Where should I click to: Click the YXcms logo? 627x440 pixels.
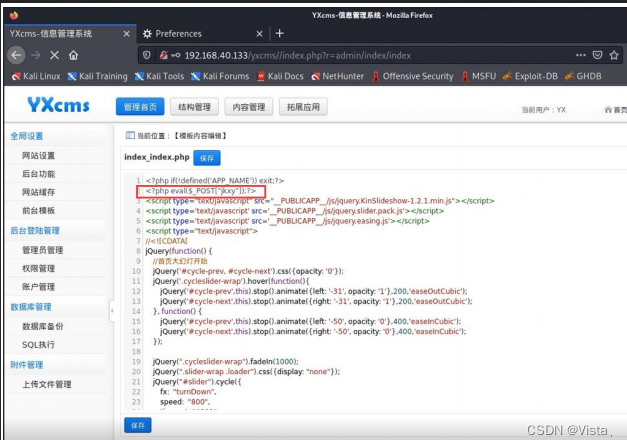pyautogui.click(x=58, y=105)
